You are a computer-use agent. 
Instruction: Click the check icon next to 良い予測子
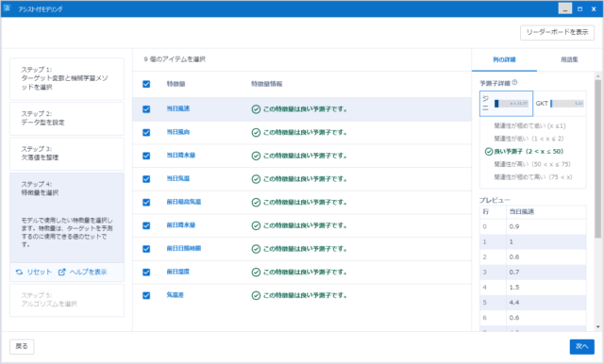point(489,152)
